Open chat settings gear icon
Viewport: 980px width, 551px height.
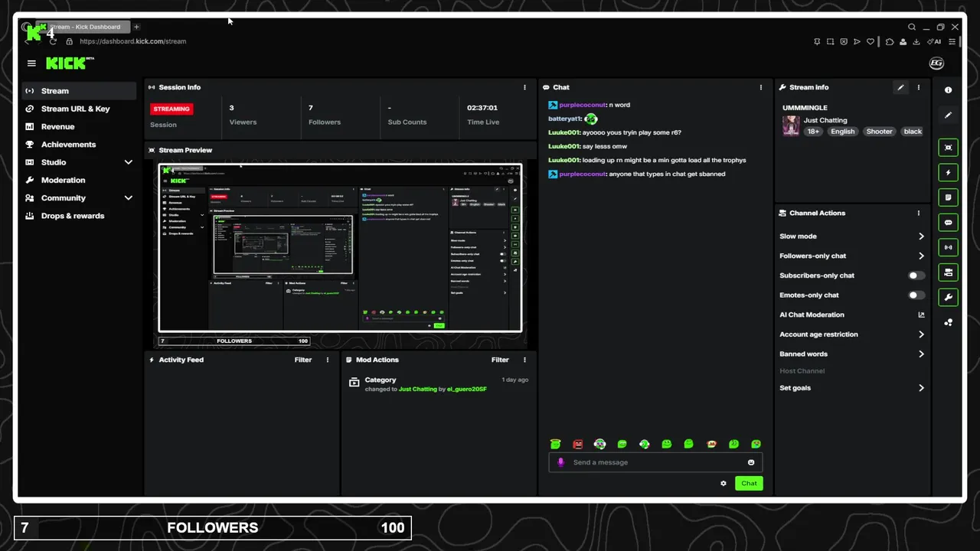click(x=724, y=484)
